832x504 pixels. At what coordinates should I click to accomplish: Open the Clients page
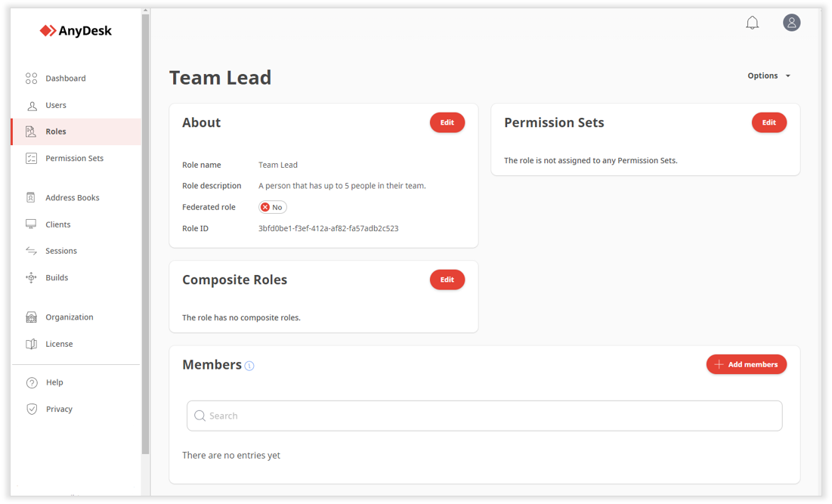coord(57,224)
